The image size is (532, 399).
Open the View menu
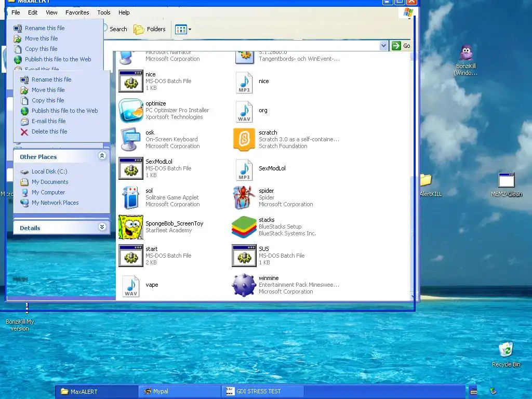point(51,12)
